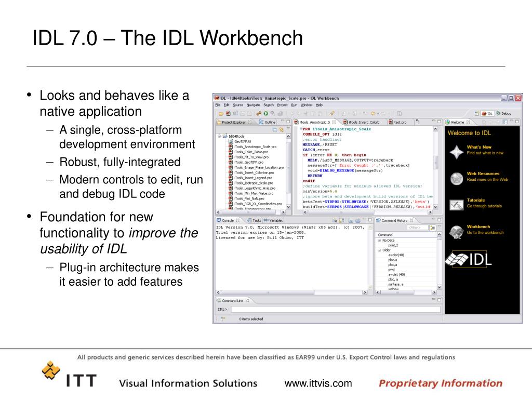Switch to the Variables tab
Image resolution: width=532 pixels, height=399 pixels.
point(273,220)
